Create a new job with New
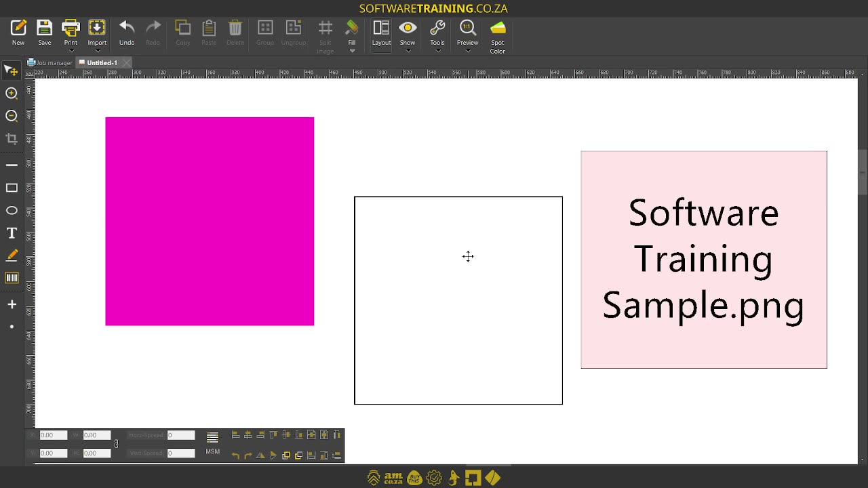 pos(18,32)
